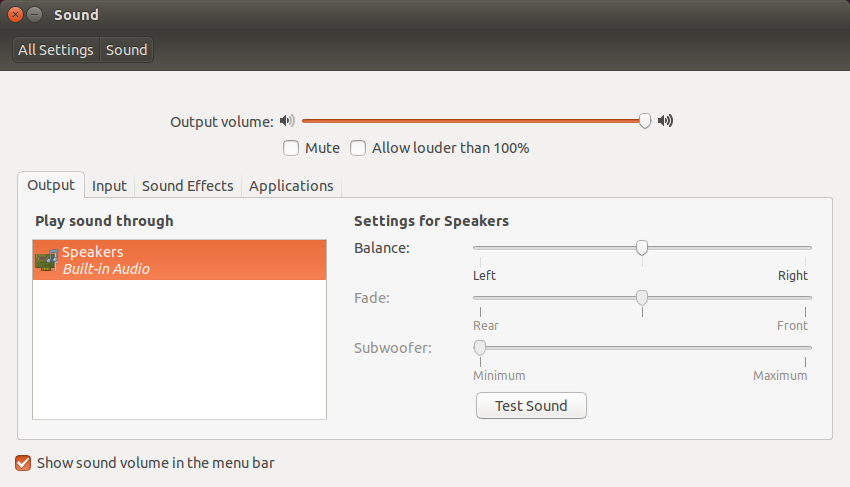The height and width of the screenshot is (487, 850).
Task: Go to the Applications tab
Action: [291, 186]
